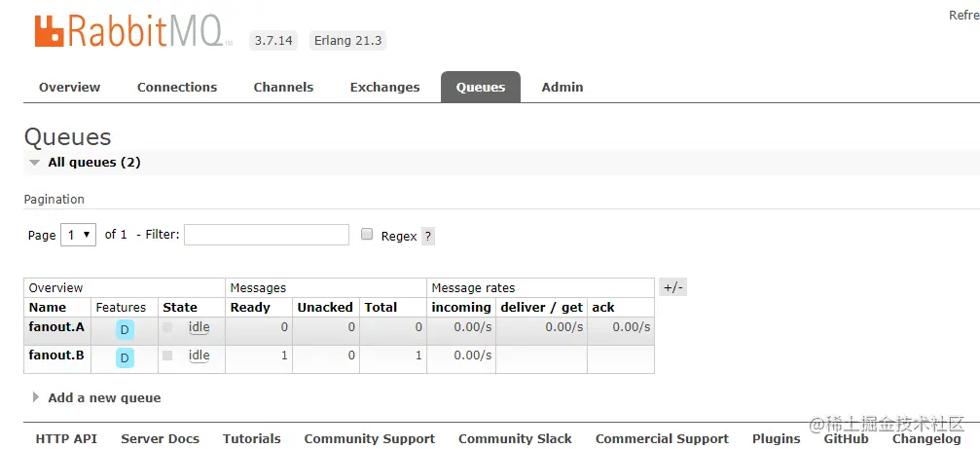
Task: Sort queues by deliver / get column
Action: (541, 307)
